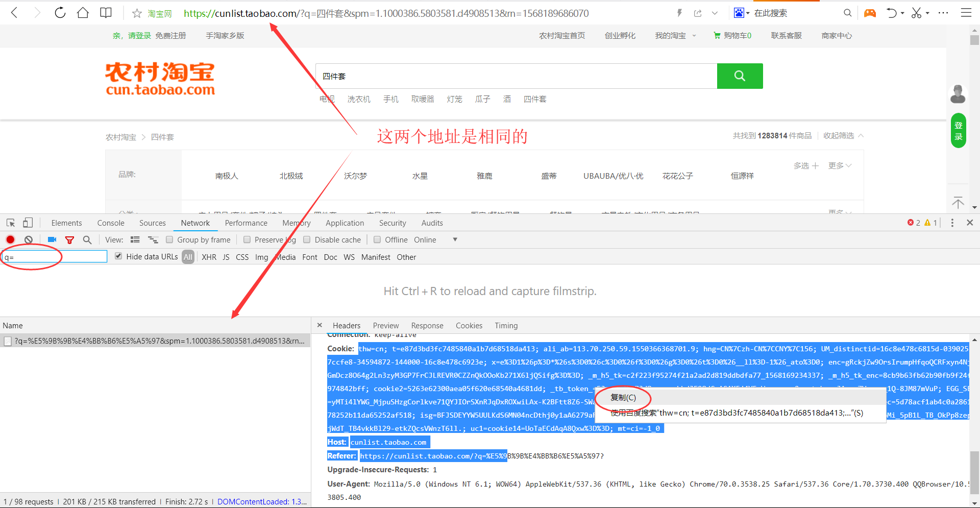
Task: Open the Response tab in request details
Action: pyautogui.click(x=427, y=326)
